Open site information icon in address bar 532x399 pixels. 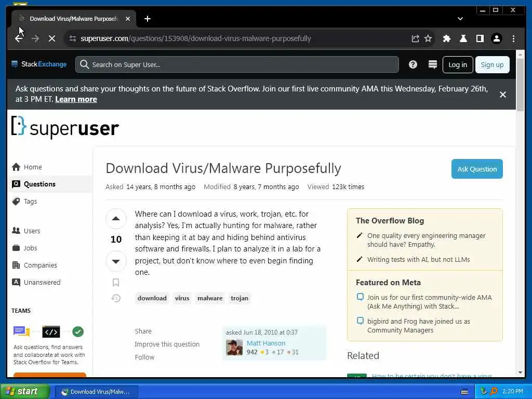pos(73,38)
